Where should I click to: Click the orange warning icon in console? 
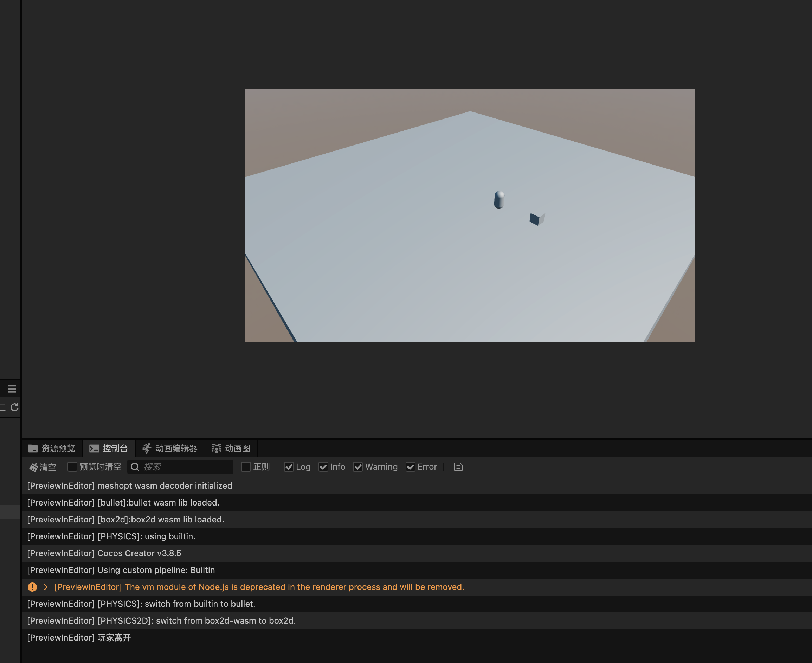coord(32,587)
